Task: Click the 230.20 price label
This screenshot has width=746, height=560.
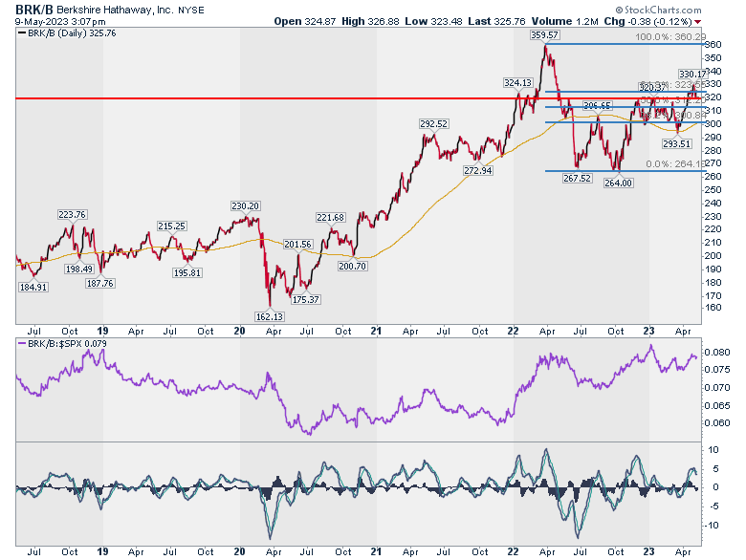Action: pos(245,205)
